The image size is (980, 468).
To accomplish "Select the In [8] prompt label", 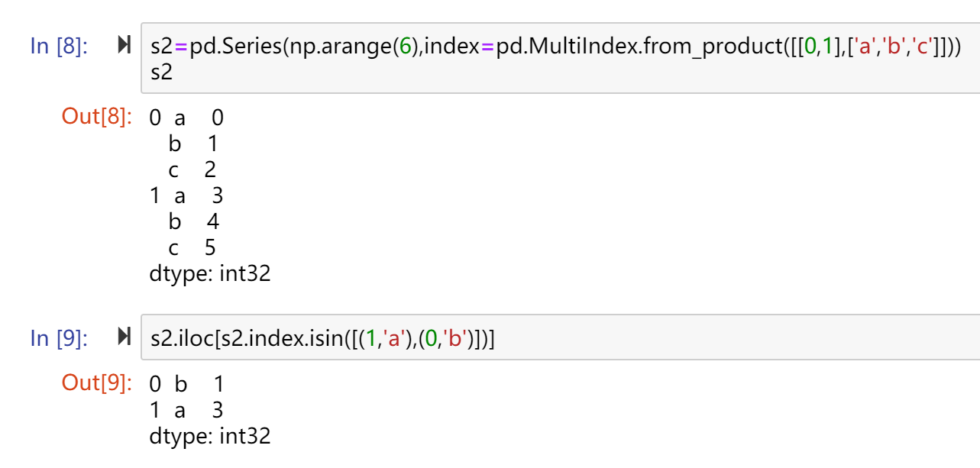I will coord(59,47).
